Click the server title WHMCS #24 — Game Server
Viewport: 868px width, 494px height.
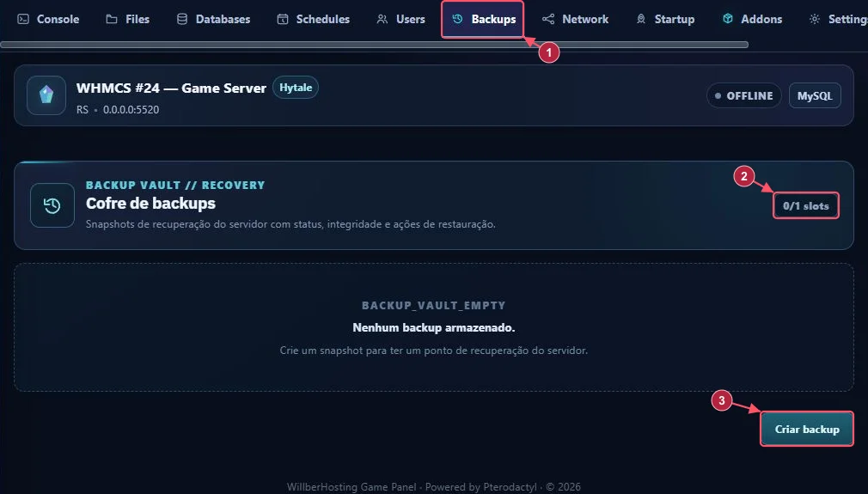171,88
